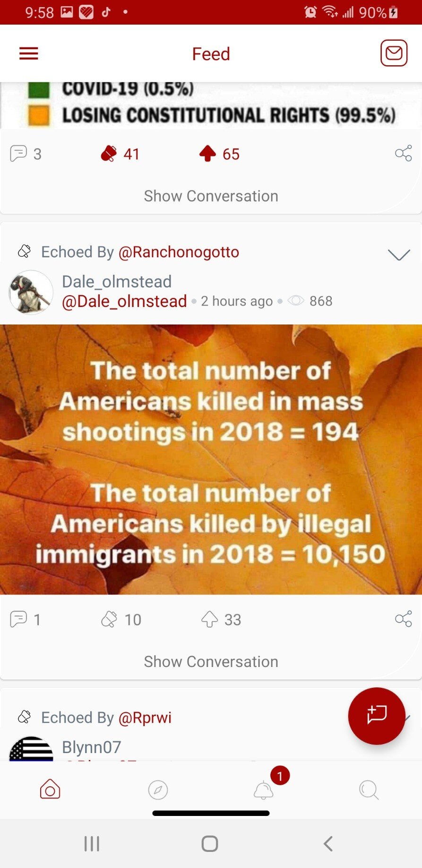
Task: Open the hamburger menu
Action: pyautogui.click(x=29, y=53)
